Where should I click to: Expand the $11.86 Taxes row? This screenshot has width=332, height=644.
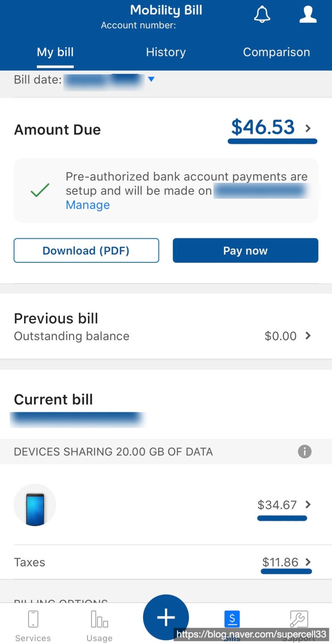click(308, 562)
